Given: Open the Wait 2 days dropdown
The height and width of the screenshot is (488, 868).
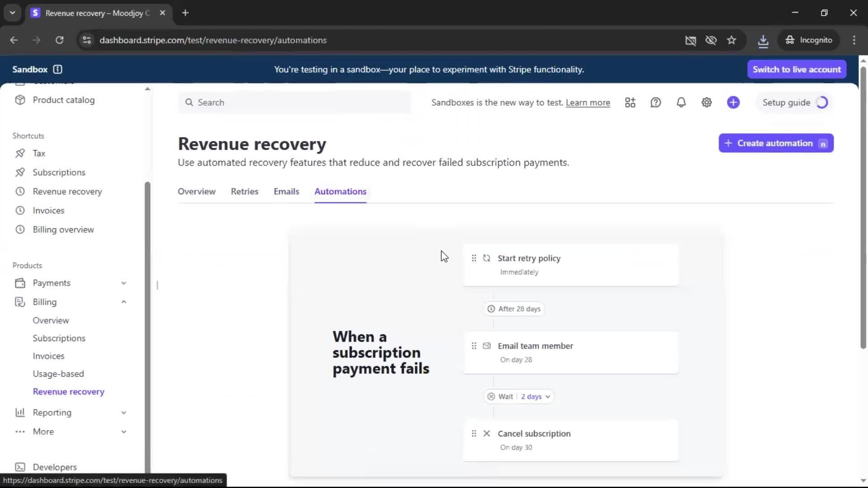Looking at the screenshot, I should pos(535,396).
